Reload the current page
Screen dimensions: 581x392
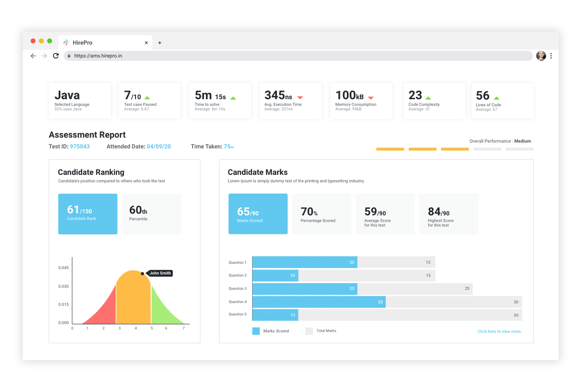click(x=56, y=56)
